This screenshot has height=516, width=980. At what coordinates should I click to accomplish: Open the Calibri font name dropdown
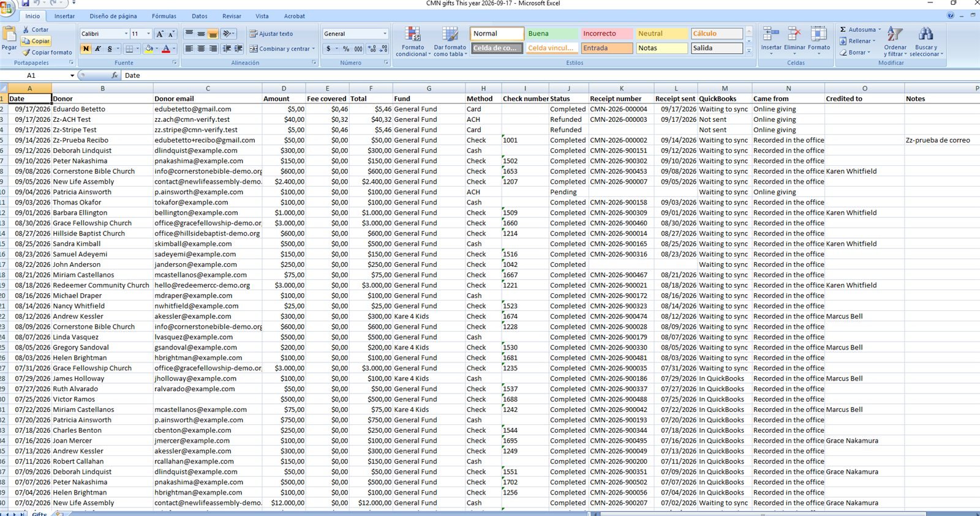click(x=126, y=34)
